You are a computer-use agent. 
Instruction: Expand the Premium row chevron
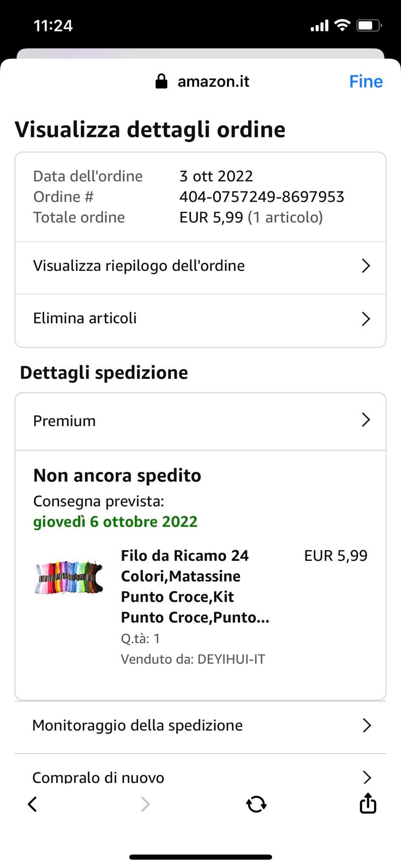366,420
